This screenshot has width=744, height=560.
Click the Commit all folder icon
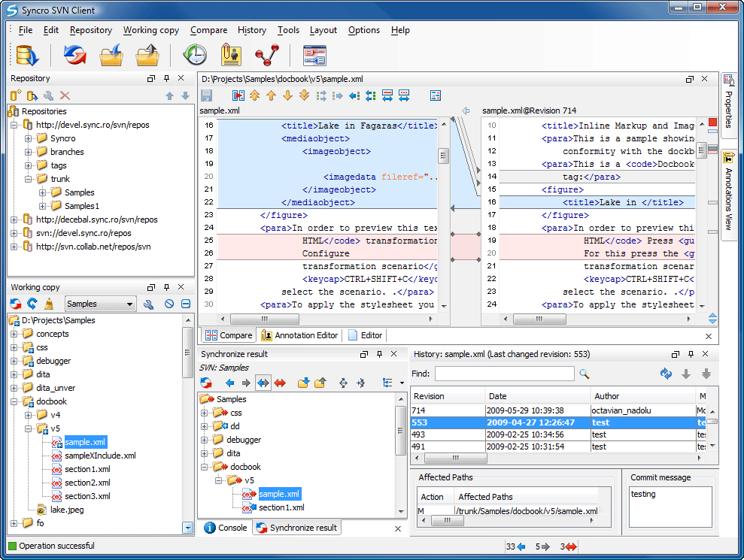click(320, 383)
